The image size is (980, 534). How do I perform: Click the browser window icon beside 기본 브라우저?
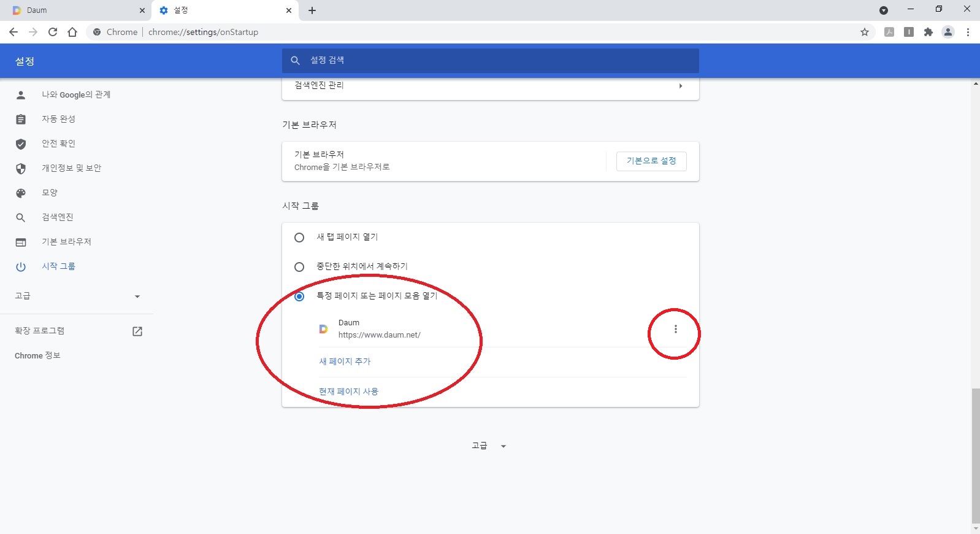click(21, 242)
